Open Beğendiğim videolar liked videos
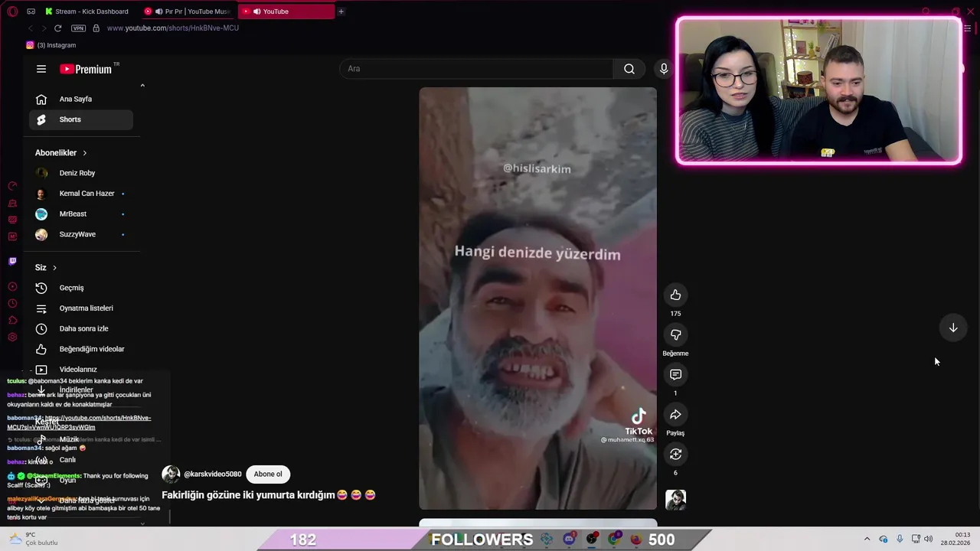Screen dimensions: 980x551 point(81,349)
